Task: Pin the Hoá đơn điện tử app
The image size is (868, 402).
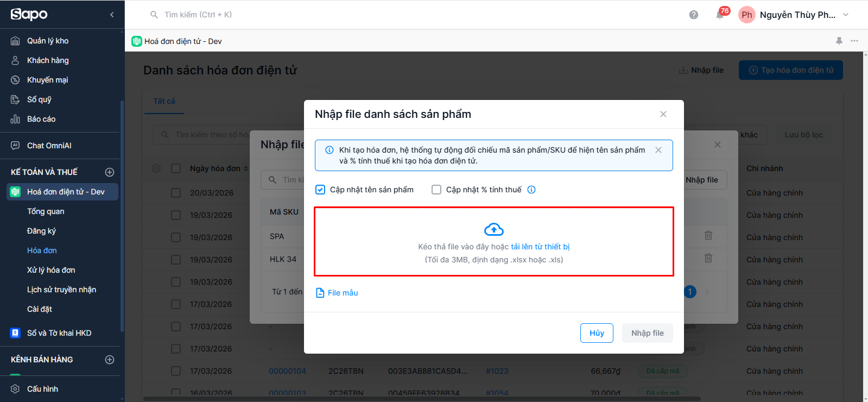Action: coord(839,41)
